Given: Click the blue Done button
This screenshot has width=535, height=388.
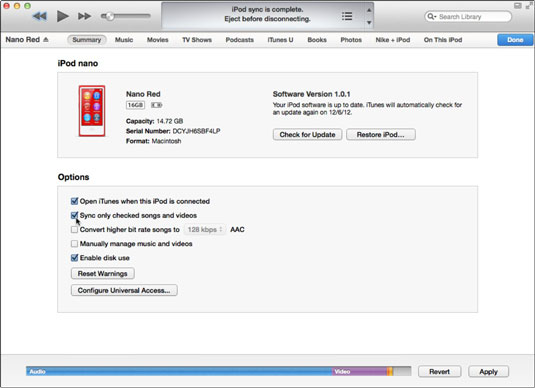Looking at the screenshot, I should (x=515, y=40).
